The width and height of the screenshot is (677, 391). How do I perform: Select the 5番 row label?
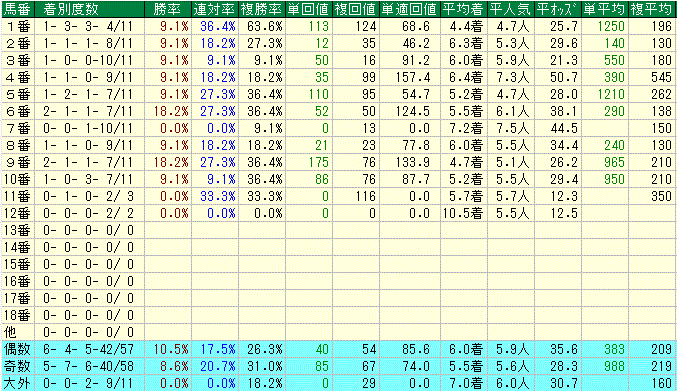tap(18, 94)
